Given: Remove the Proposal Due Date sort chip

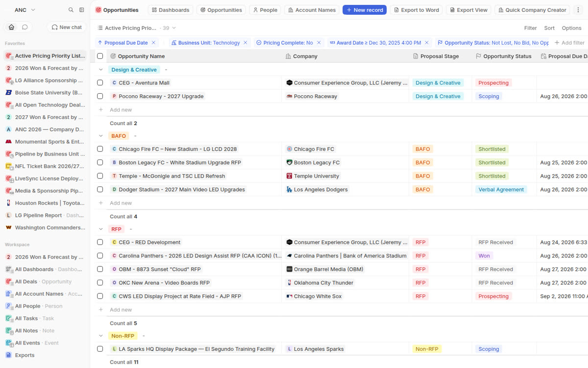Looking at the screenshot, I should (153, 43).
